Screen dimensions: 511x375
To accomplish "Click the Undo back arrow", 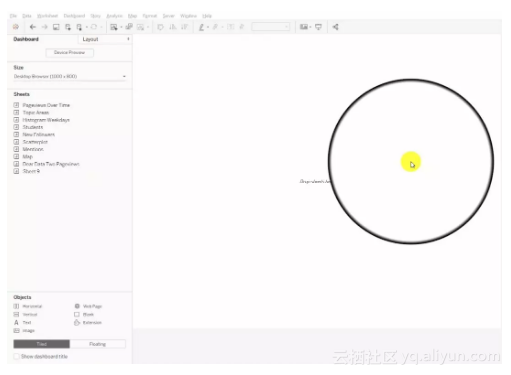I will 32,27.
